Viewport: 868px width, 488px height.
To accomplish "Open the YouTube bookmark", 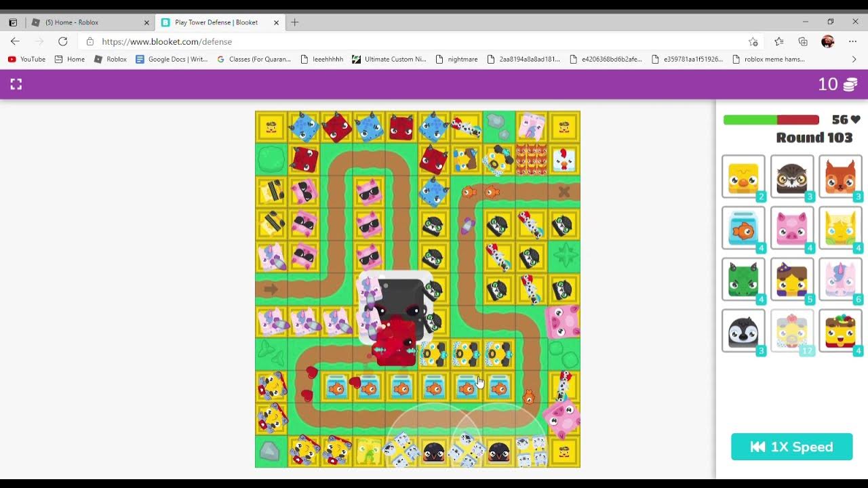I will tap(26, 59).
